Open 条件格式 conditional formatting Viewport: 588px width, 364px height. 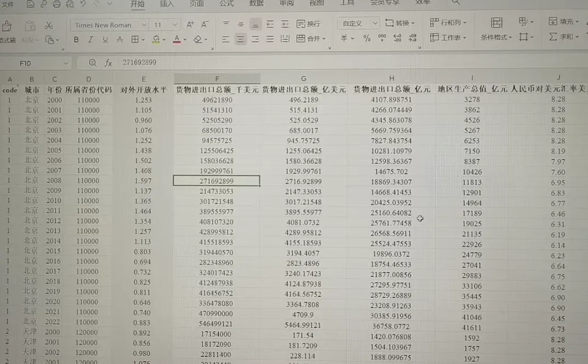[495, 36]
